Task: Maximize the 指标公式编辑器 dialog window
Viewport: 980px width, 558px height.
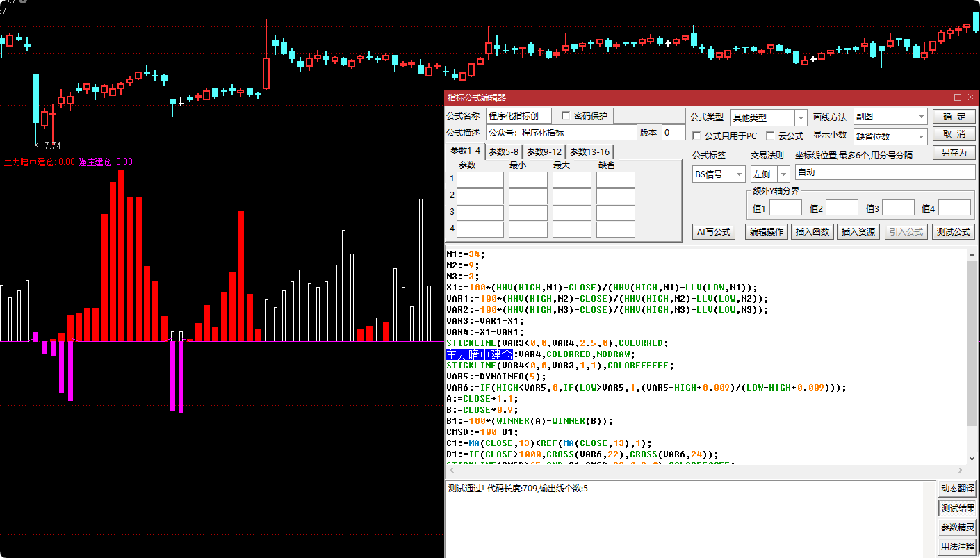Action: pos(957,98)
